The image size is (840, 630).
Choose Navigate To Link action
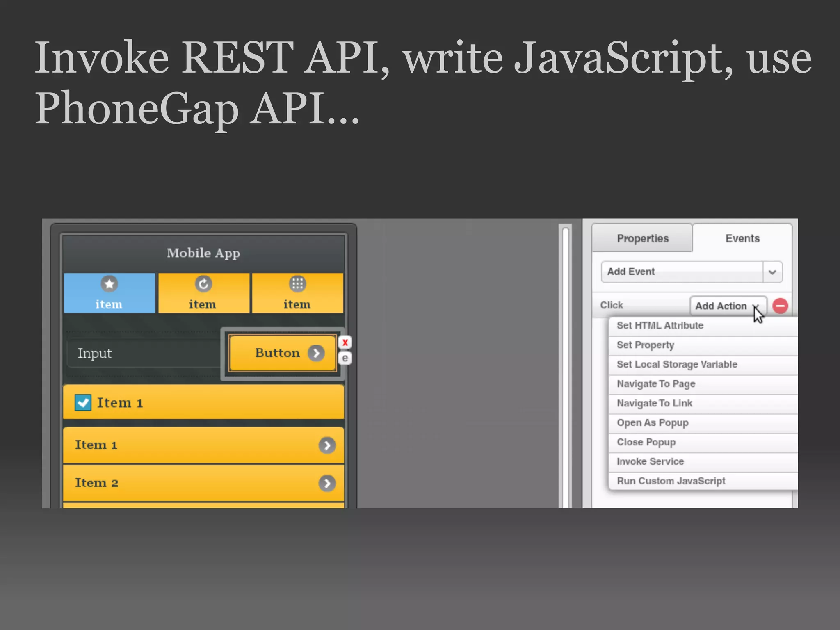pyautogui.click(x=703, y=404)
